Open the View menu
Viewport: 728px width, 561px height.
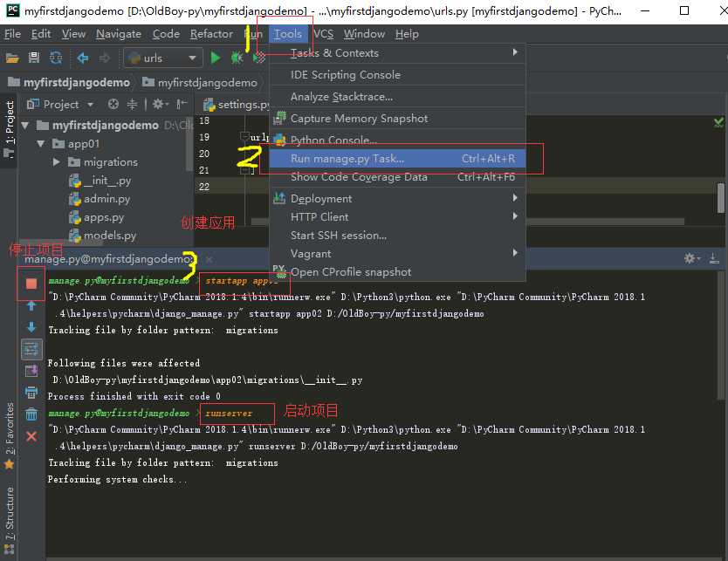[74, 34]
